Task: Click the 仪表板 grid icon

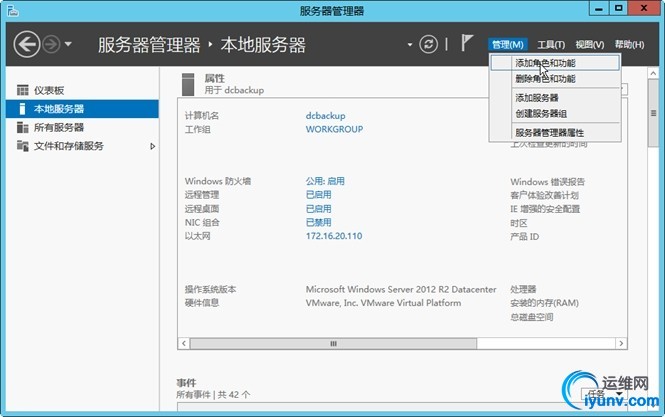Action: tap(22, 90)
